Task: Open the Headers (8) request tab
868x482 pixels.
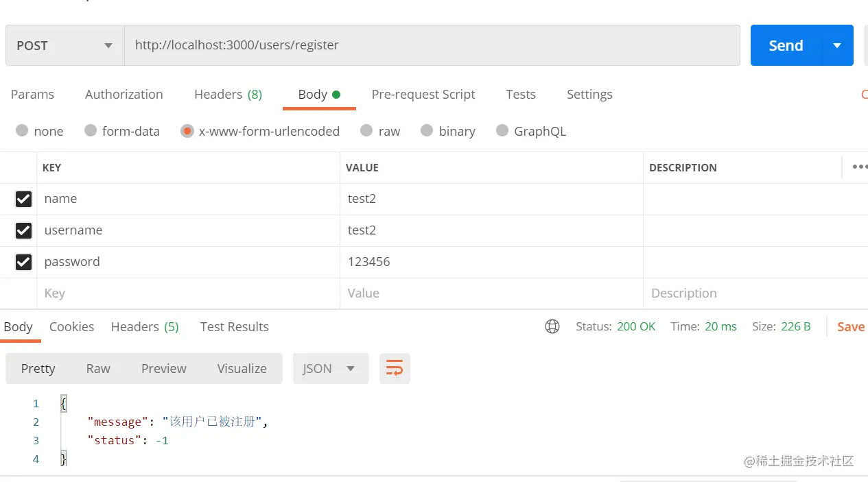Action: point(228,94)
